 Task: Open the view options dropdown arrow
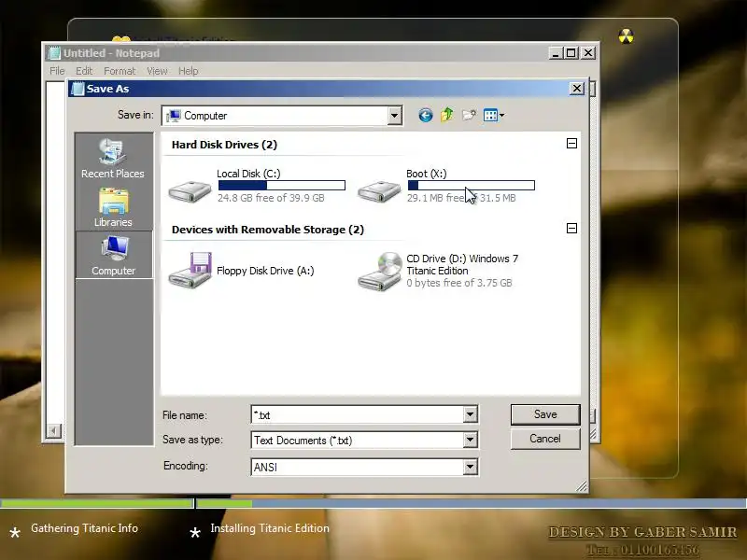point(501,115)
